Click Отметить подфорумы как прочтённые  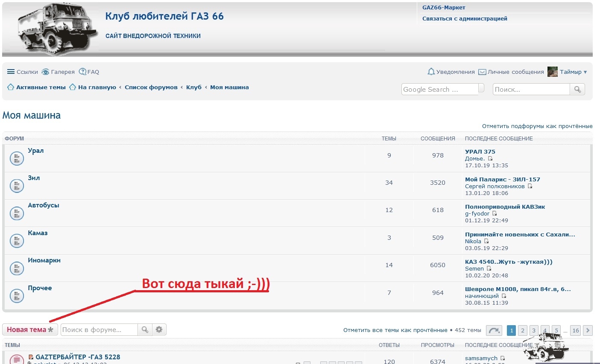(537, 126)
